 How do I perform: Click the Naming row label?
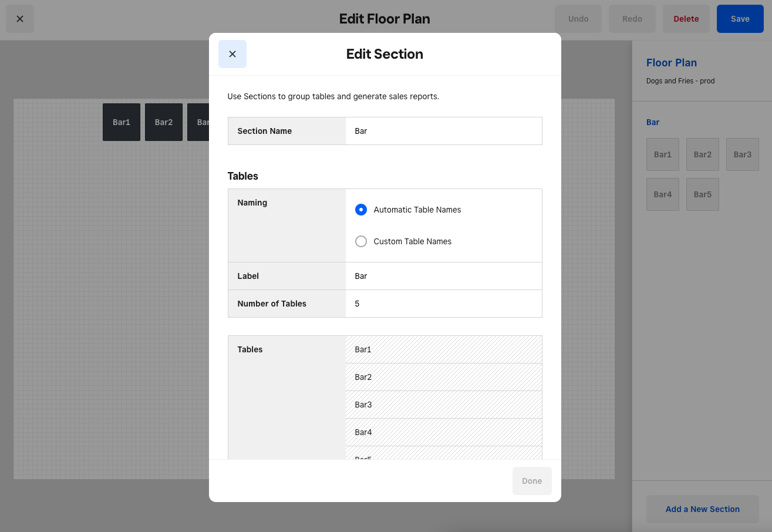tap(252, 203)
